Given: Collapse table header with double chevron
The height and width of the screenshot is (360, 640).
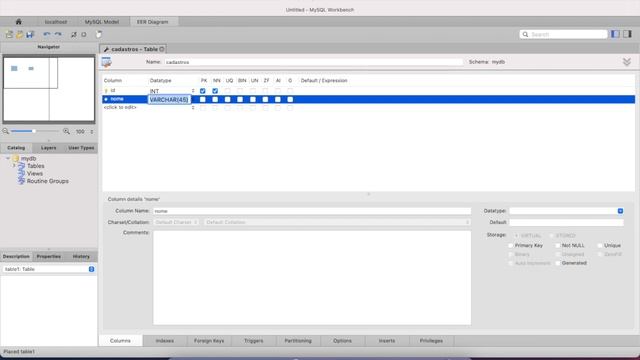Looking at the screenshot, I should point(627,62).
